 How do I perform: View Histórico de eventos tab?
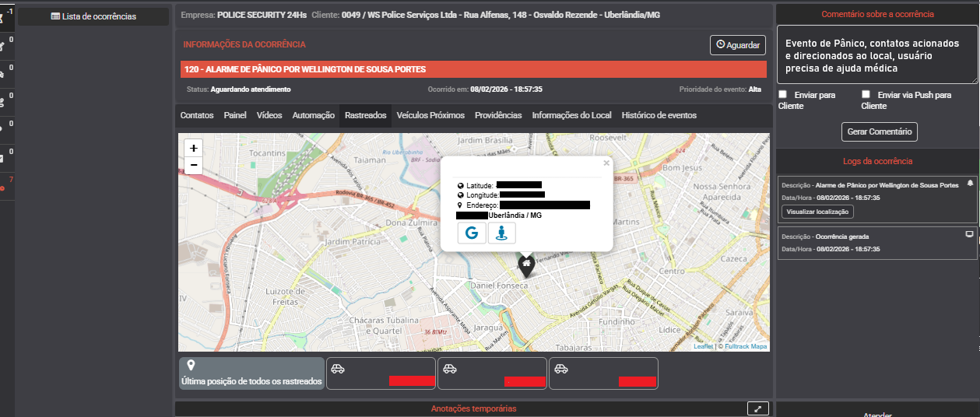pos(659,115)
